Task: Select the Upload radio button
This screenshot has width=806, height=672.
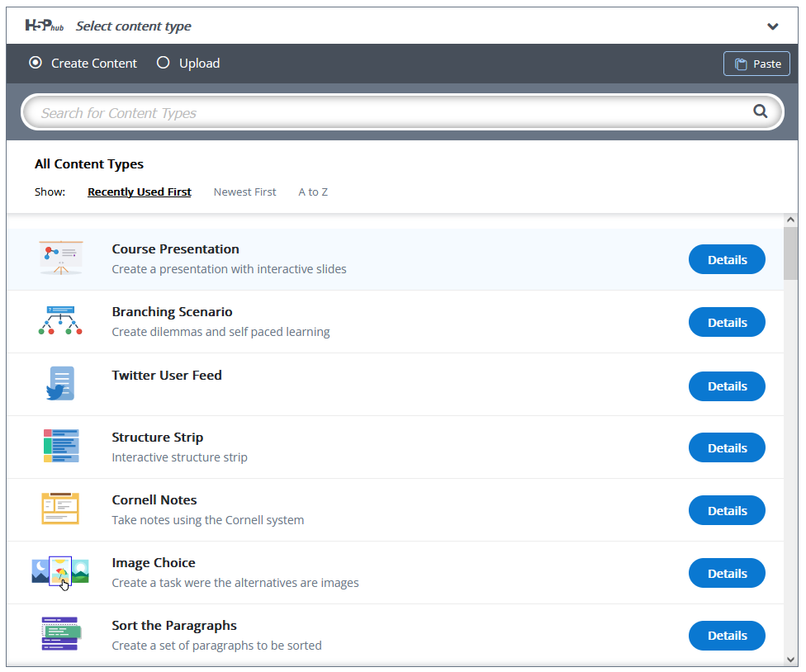Action: point(163,62)
